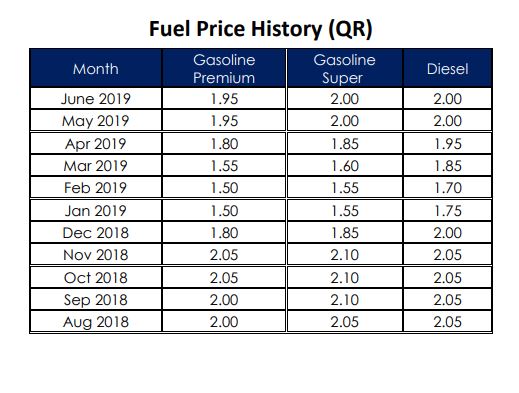Select the Gasoline Premium column header

[224, 69]
